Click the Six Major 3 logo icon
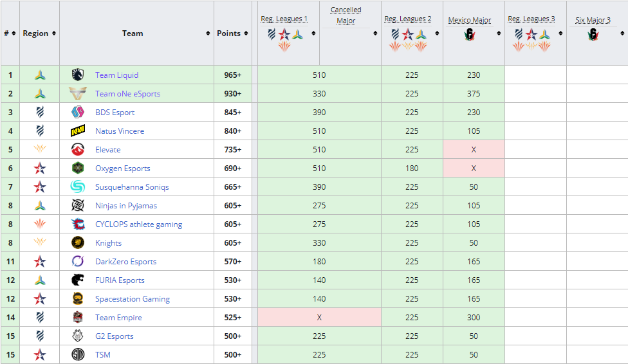The height and width of the screenshot is (364, 628). tap(593, 35)
